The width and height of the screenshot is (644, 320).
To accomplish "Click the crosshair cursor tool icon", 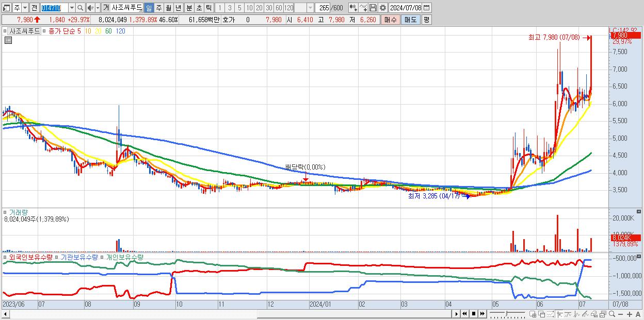I will [x=559, y=314].
